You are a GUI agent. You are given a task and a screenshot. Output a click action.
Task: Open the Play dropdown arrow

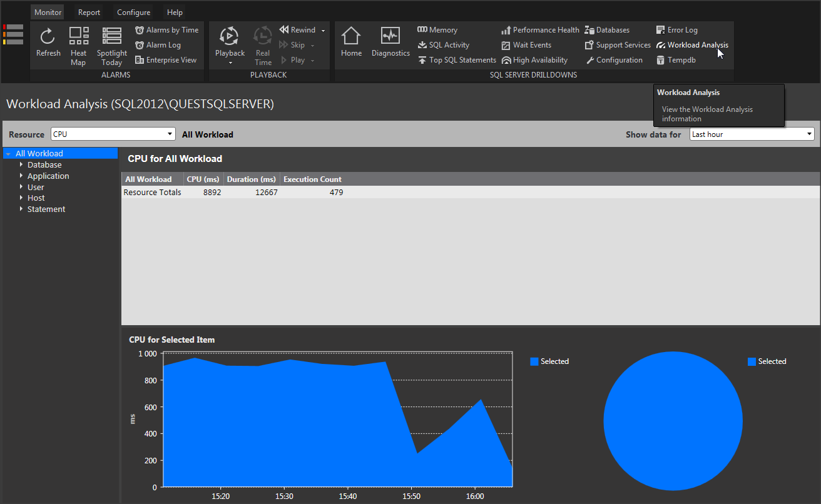312,61
